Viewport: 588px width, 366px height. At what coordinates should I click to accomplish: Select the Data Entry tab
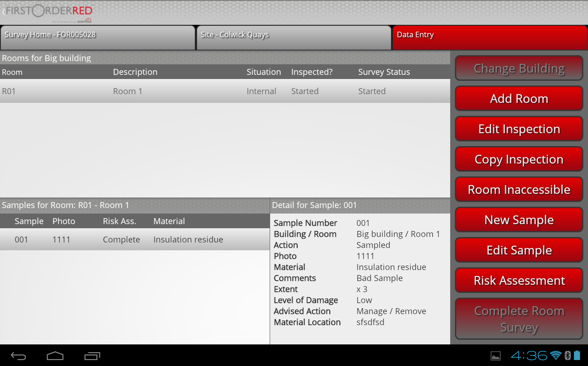click(490, 38)
